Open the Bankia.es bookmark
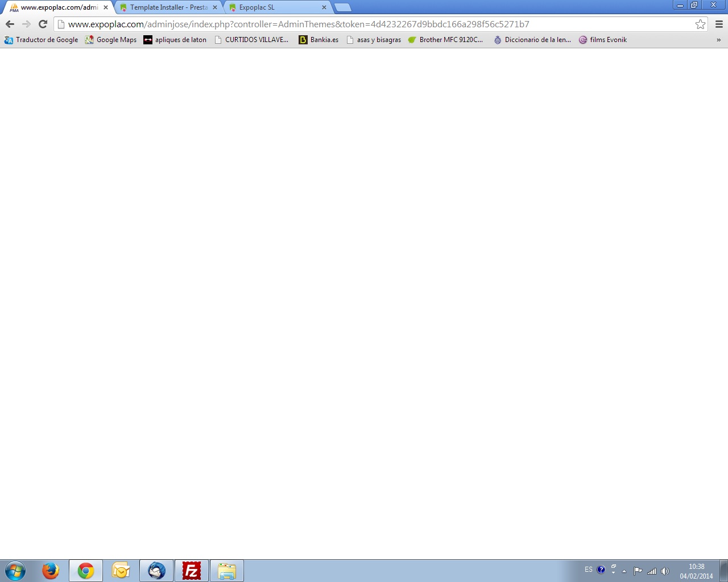This screenshot has width=728, height=582. (318, 40)
